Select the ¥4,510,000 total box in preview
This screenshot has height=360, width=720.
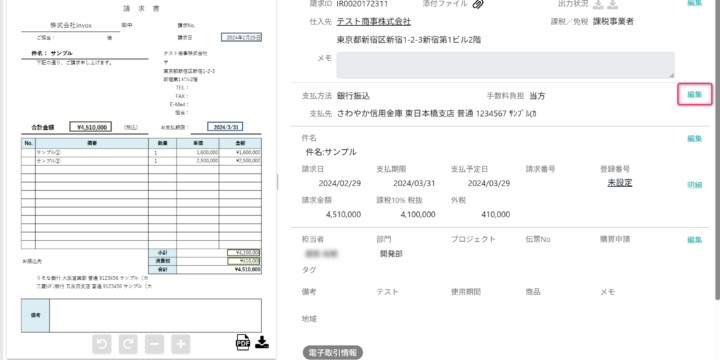point(90,127)
